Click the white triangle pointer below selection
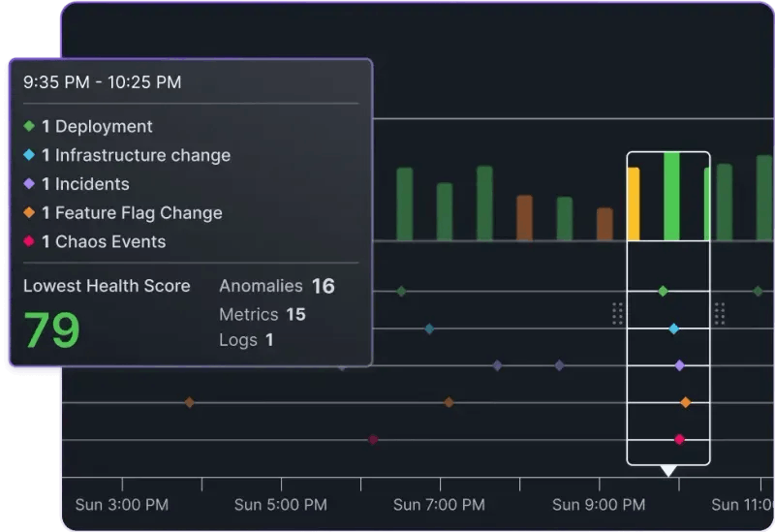Viewport: 775px width, 532px height. (667, 471)
